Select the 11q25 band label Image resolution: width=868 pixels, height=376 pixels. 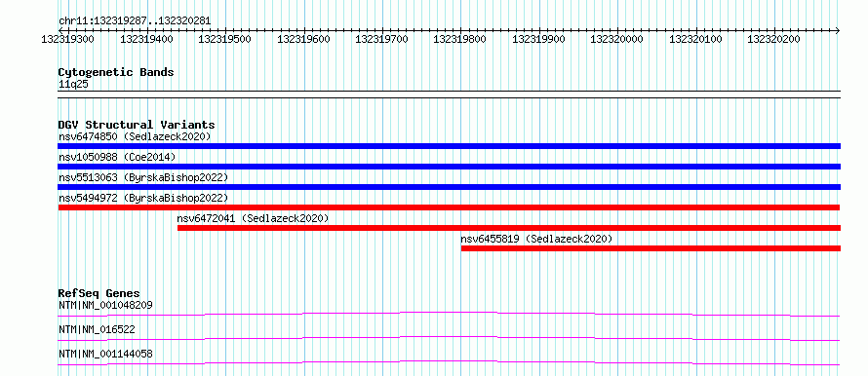click(73, 85)
